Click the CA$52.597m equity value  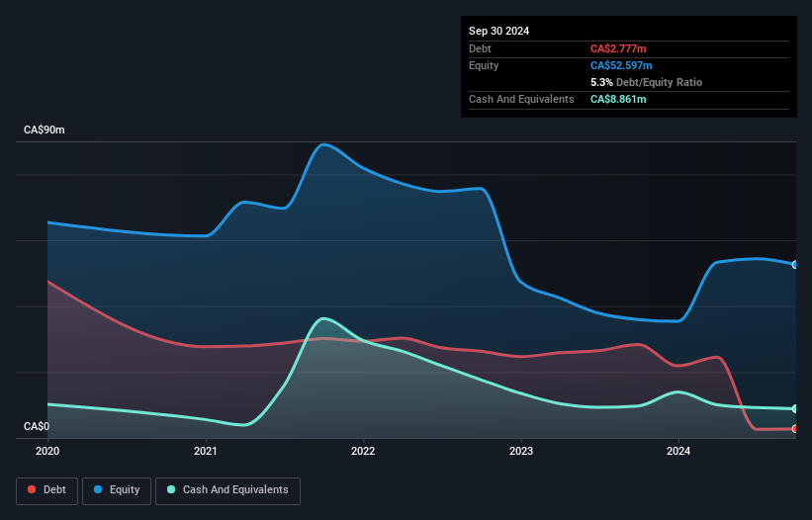tap(621, 65)
